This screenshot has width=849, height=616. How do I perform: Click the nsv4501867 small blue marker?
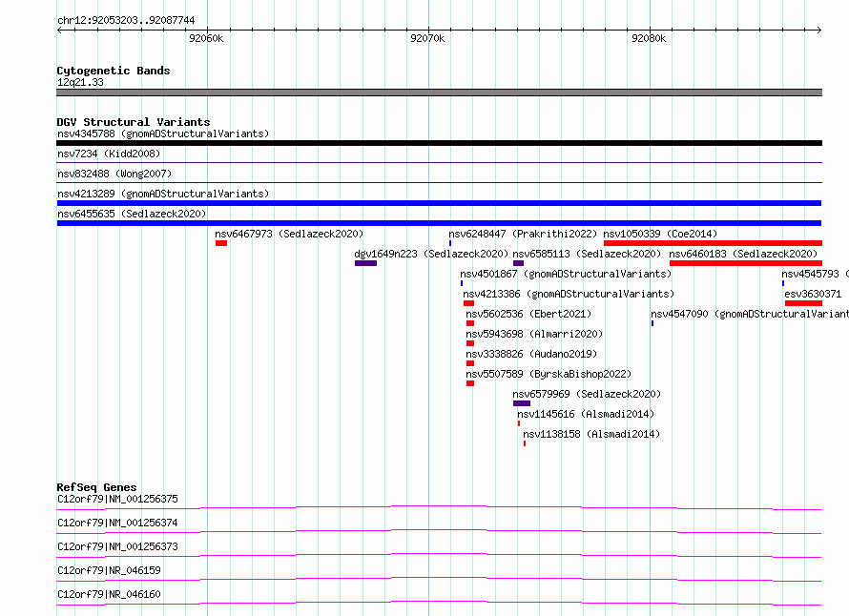pyautogui.click(x=462, y=283)
